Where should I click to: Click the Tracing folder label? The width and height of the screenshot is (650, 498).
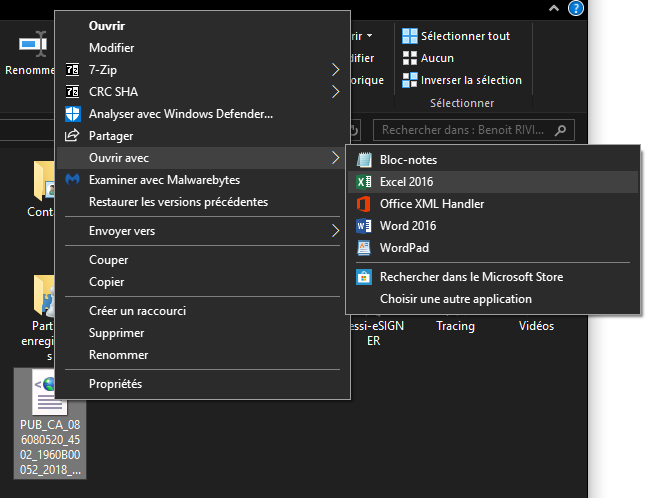(x=456, y=326)
